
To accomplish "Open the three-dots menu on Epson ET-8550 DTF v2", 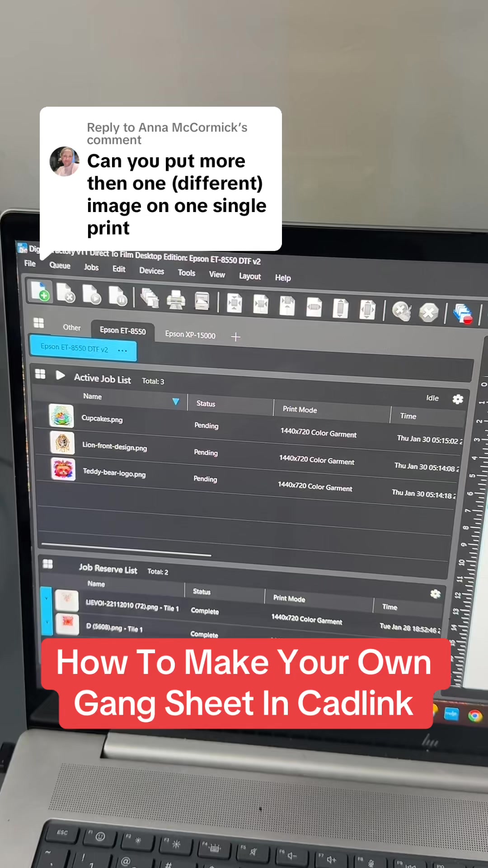I will coord(122,350).
